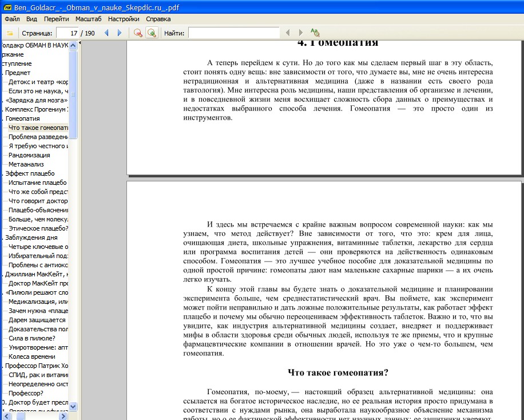The width and height of the screenshot is (524, 420).
Task: Go to next page with right arrow
Action: click(x=120, y=33)
